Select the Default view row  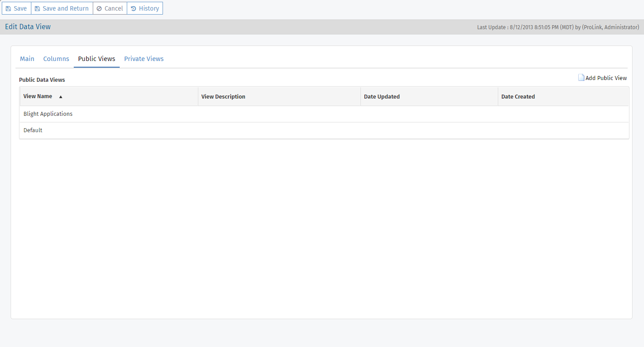(33, 130)
